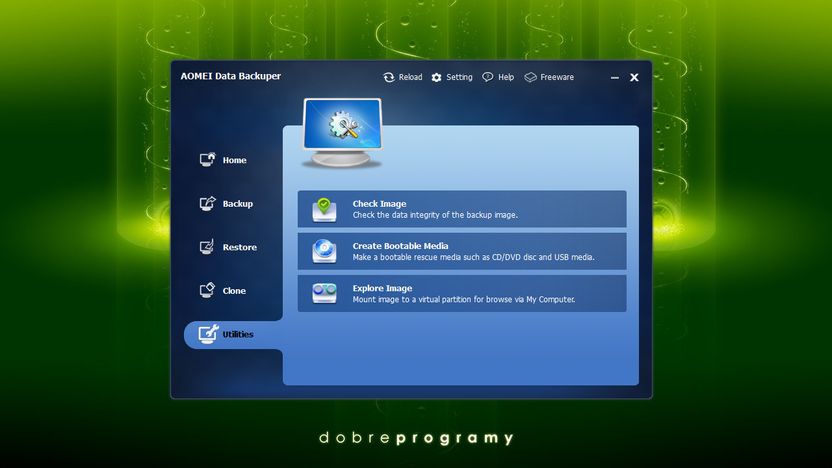Image resolution: width=832 pixels, height=468 pixels.
Task: Click the Restore sidebar icon
Action: pyautogui.click(x=207, y=247)
